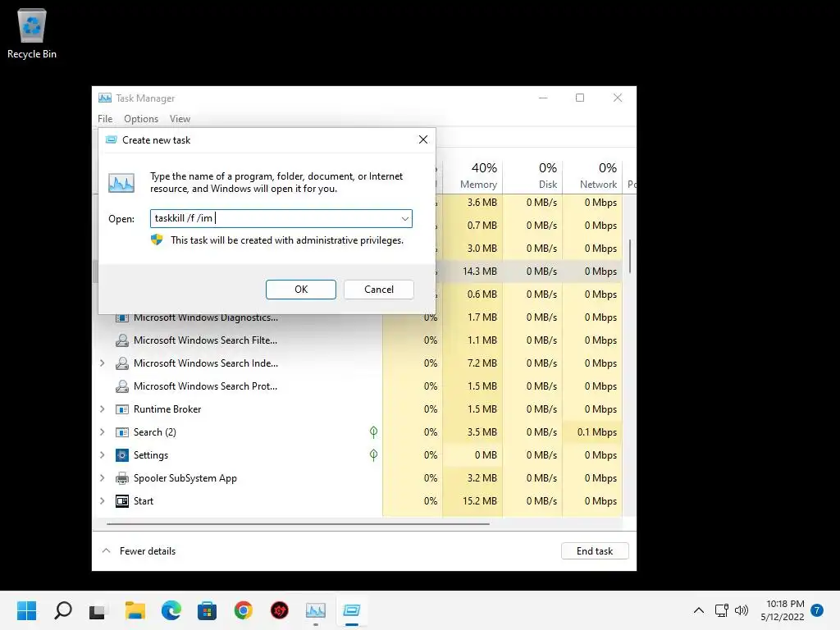Click the Spooler SubSystem App printer icon
This screenshot has width=840, height=630.
pyautogui.click(x=122, y=478)
